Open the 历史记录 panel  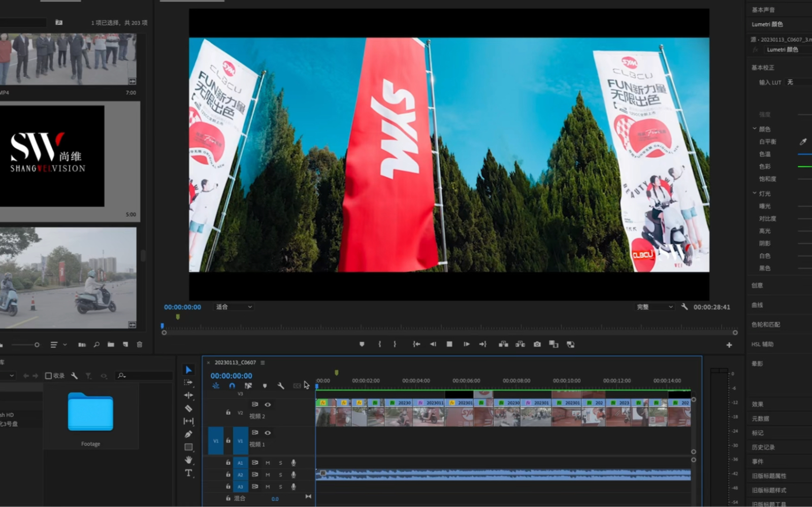coord(763,447)
